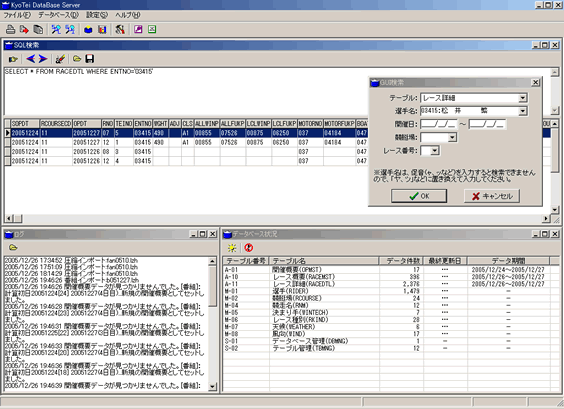
Task: Open the ファイル menu
Action: (17, 15)
